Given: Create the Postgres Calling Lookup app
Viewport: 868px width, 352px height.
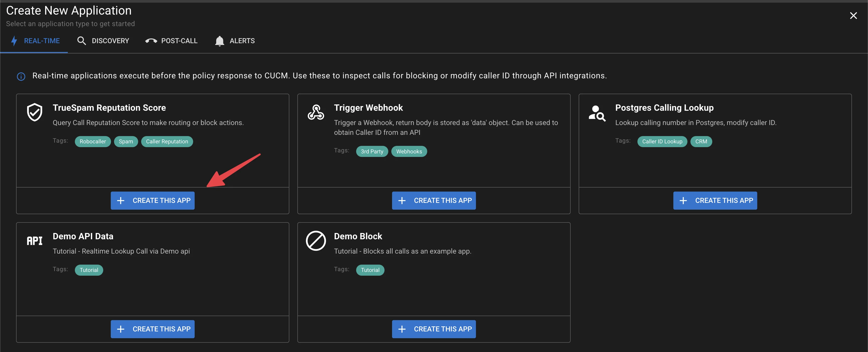Looking at the screenshot, I should point(715,200).
